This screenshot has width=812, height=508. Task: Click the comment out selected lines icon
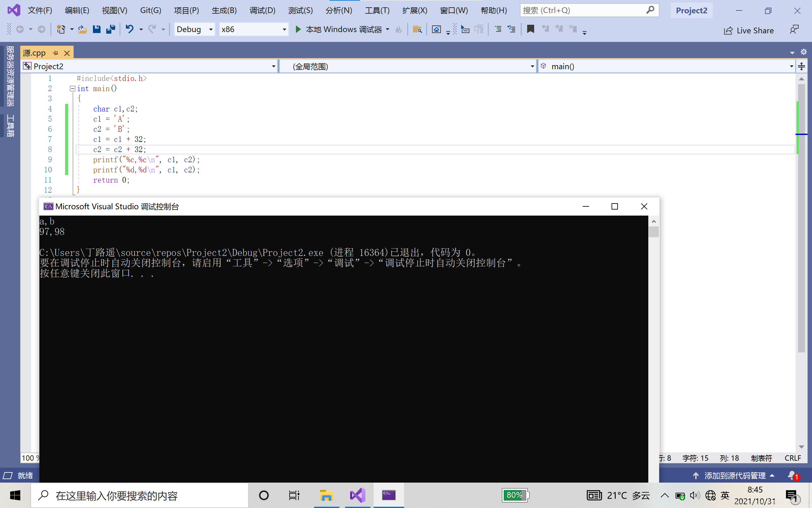pyautogui.click(x=498, y=30)
